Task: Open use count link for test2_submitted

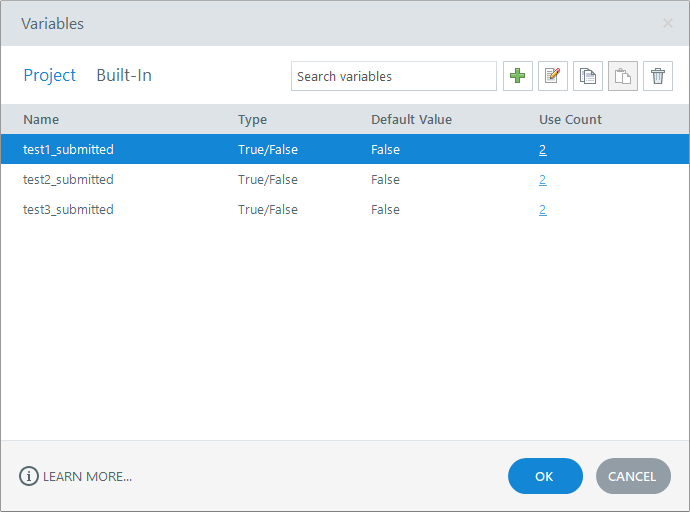Action: (x=542, y=180)
